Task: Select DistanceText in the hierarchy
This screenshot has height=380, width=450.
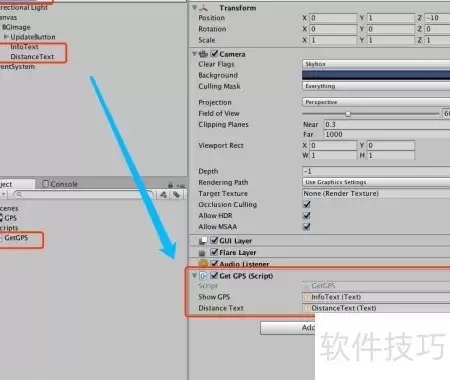Action: point(32,57)
